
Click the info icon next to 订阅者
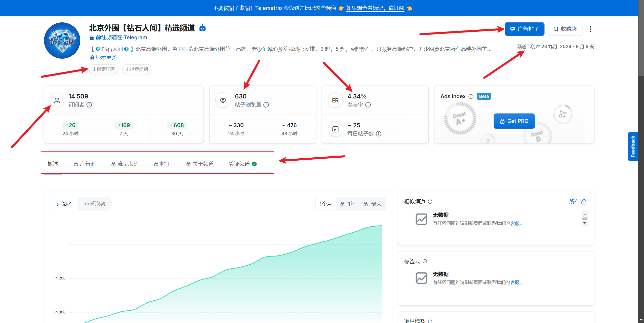click(x=89, y=105)
